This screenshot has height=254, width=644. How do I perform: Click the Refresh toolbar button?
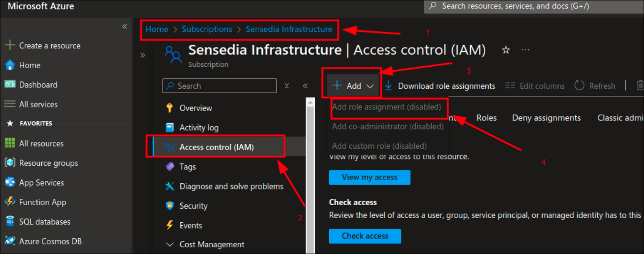(595, 86)
